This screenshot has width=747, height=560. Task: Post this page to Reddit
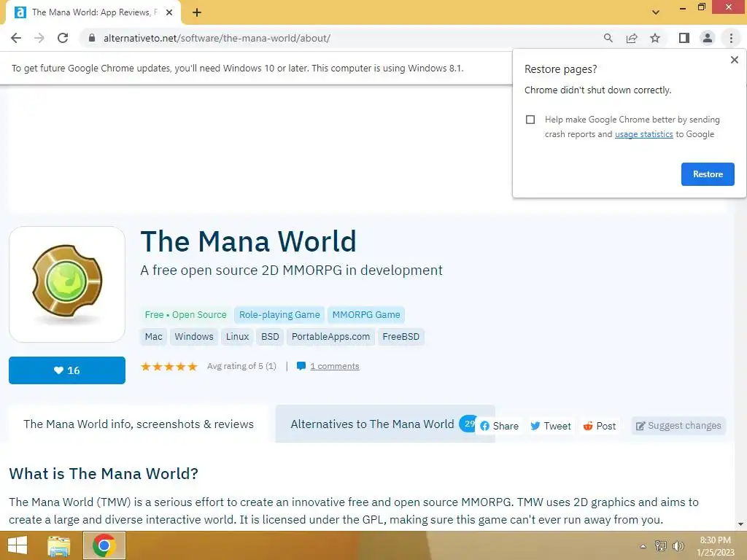coord(600,426)
